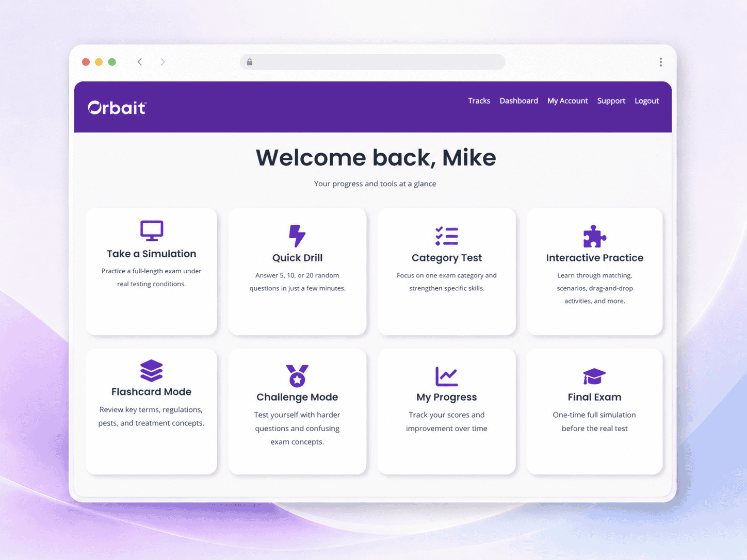Choose the Interactive Practice heading
This screenshot has height=560, width=747.
595,258
